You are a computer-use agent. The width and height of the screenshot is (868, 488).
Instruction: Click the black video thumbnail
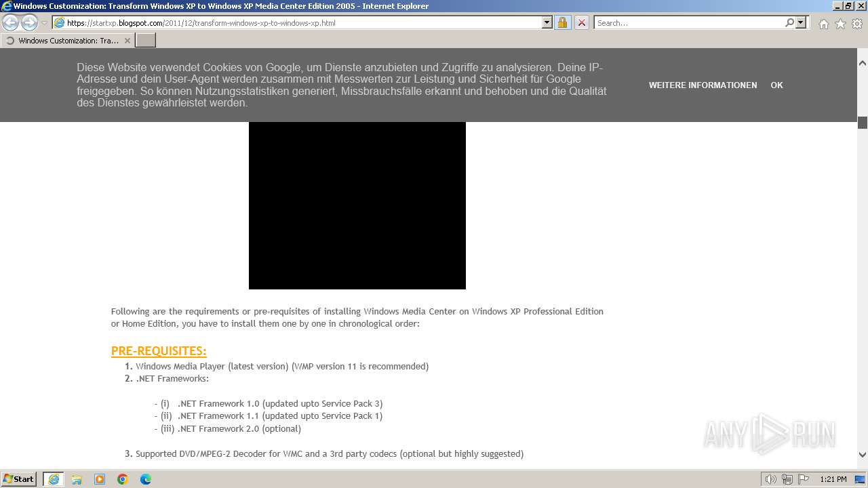[x=357, y=205]
